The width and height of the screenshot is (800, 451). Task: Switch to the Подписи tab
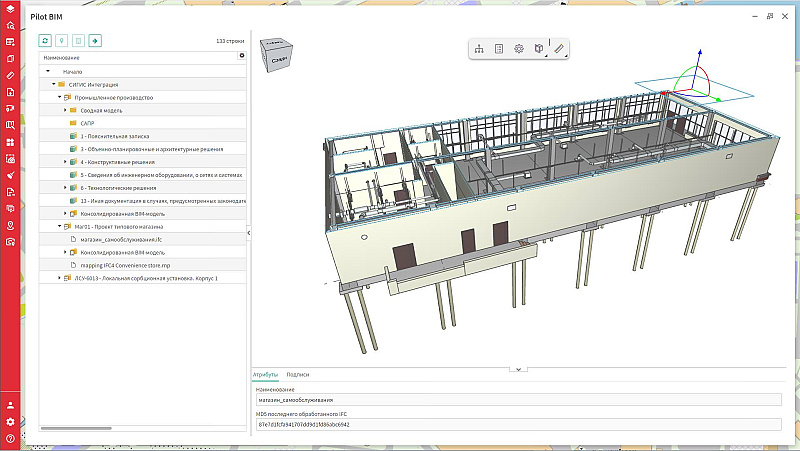point(297,374)
